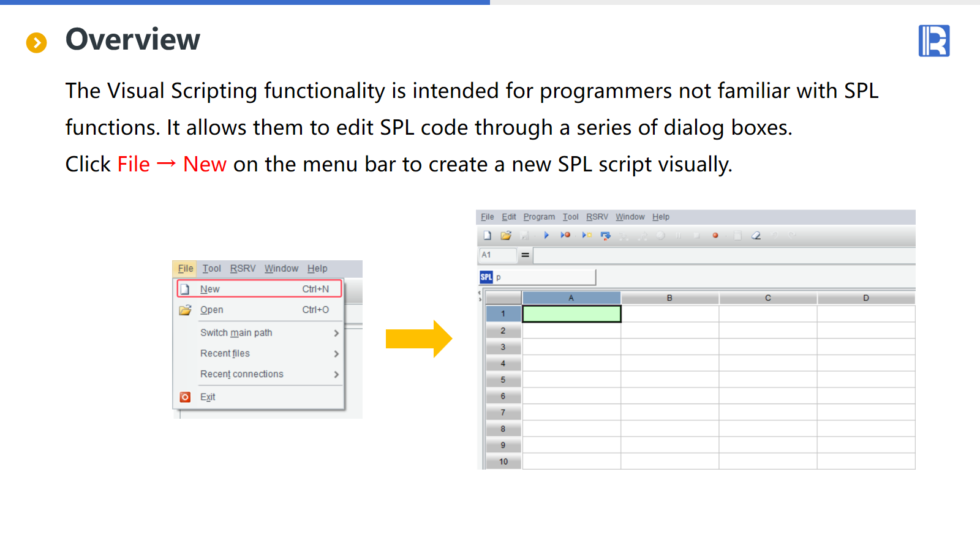Screen dimensions: 980x551
Task: Click the Exit icon in File menu
Action: coord(186,397)
